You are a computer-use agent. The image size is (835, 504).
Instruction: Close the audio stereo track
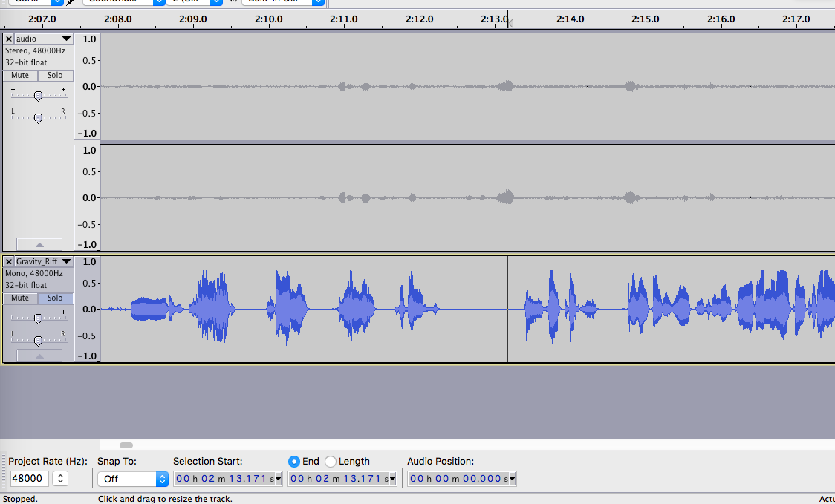[x=9, y=39]
